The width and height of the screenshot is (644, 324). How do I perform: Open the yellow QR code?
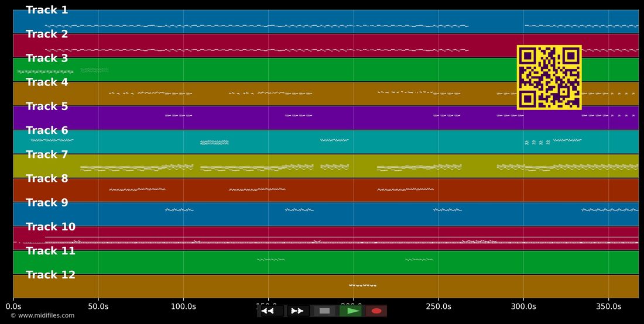(549, 78)
